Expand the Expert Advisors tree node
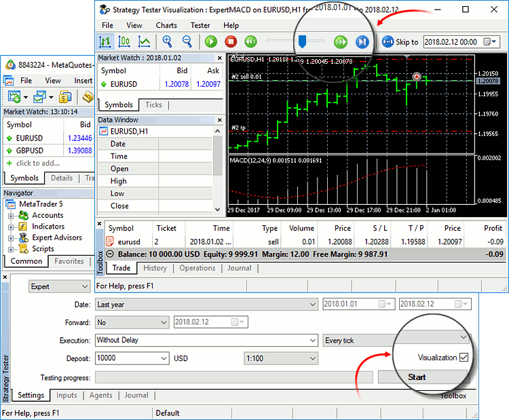 [x=11, y=238]
